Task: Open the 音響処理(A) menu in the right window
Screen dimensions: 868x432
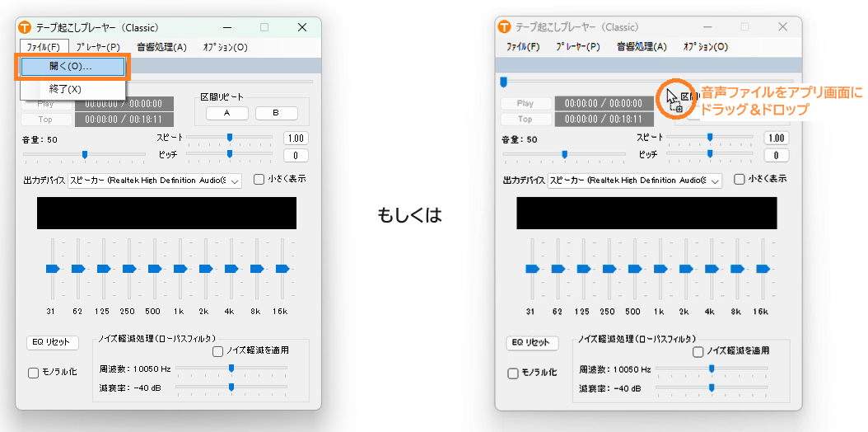Action: click(x=642, y=47)
